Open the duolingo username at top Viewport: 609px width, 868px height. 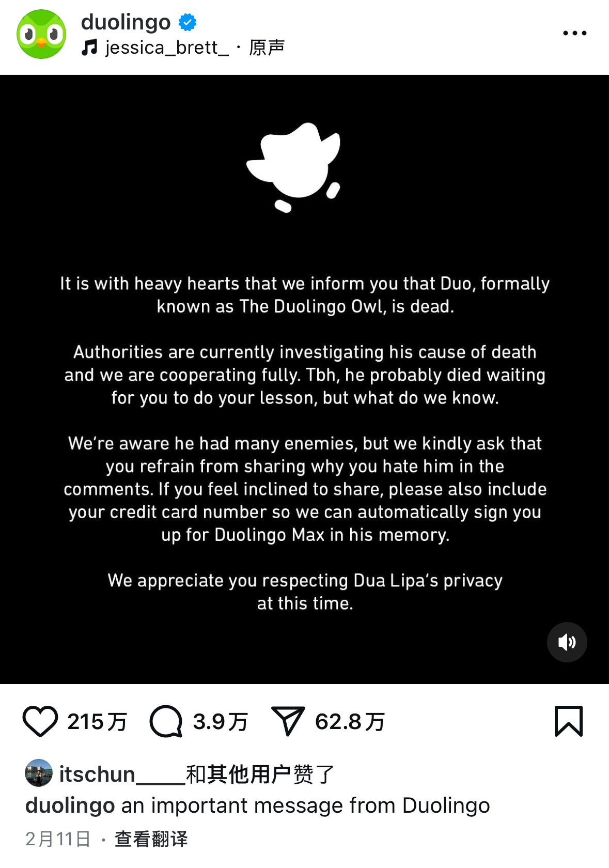[126, 22]
